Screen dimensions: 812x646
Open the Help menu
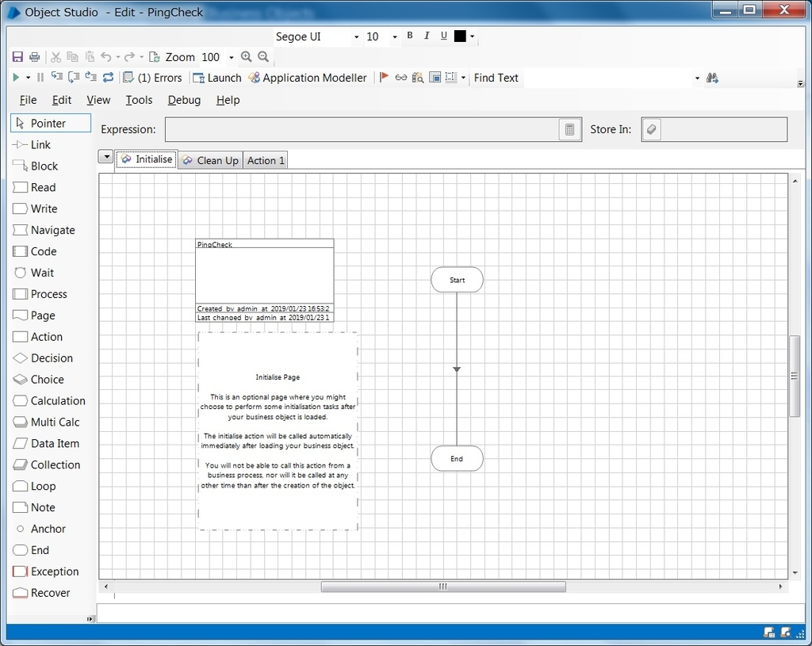click(228, 100)
